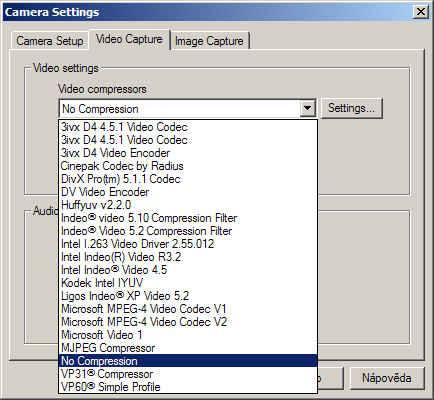Choose Microsoft Video 1 codec
Image resolution: width=434 pixels, height=400 pixels.
[x=188, y=335]
